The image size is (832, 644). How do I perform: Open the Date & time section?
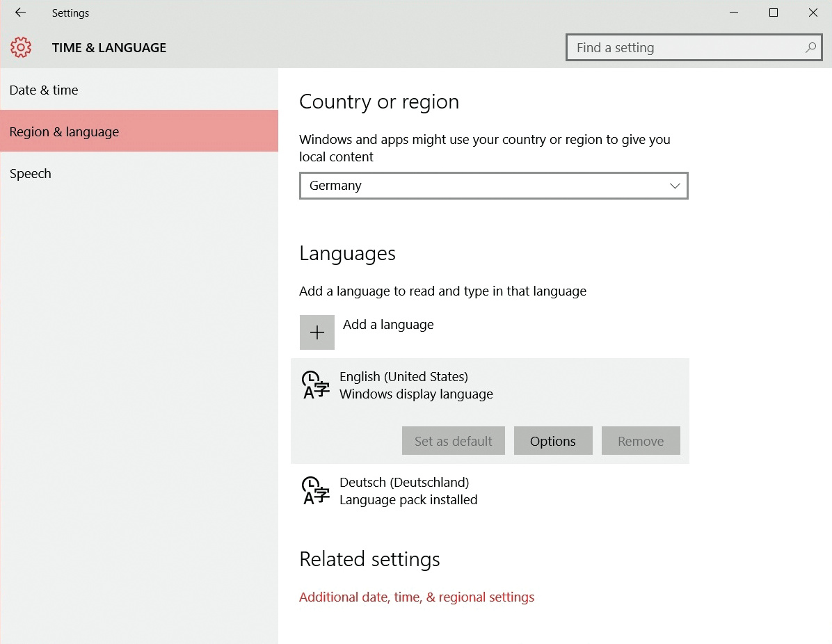click(44, 90)
